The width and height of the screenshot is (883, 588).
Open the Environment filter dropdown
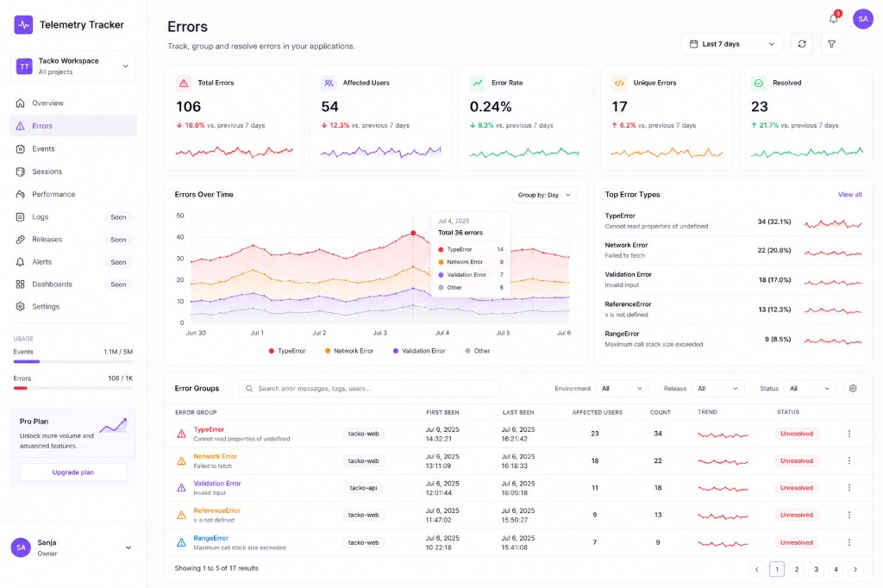click(x=622, y=389)
